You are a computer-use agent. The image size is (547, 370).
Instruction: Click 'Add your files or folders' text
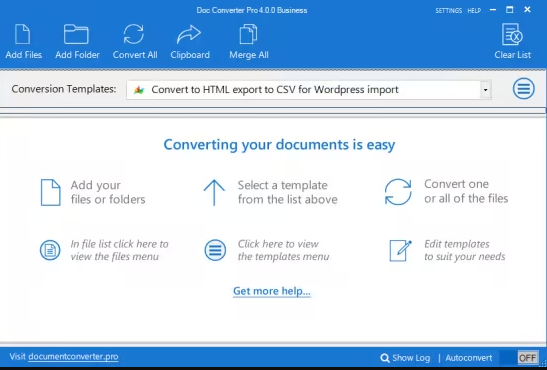[108, 192]
